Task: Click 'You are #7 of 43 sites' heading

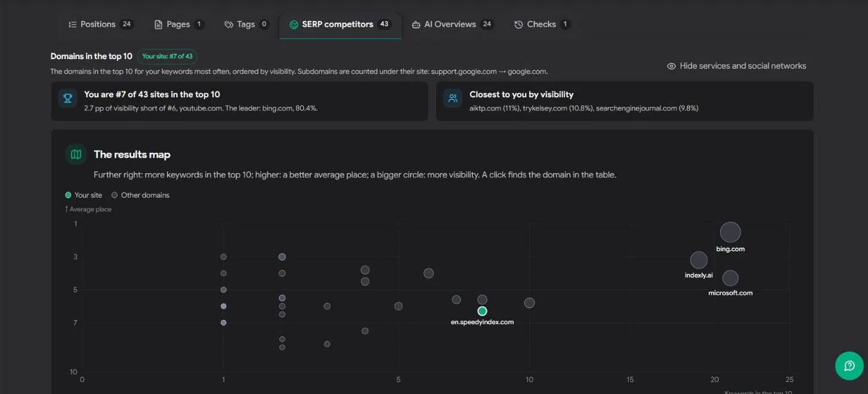Action: [152, 94]
